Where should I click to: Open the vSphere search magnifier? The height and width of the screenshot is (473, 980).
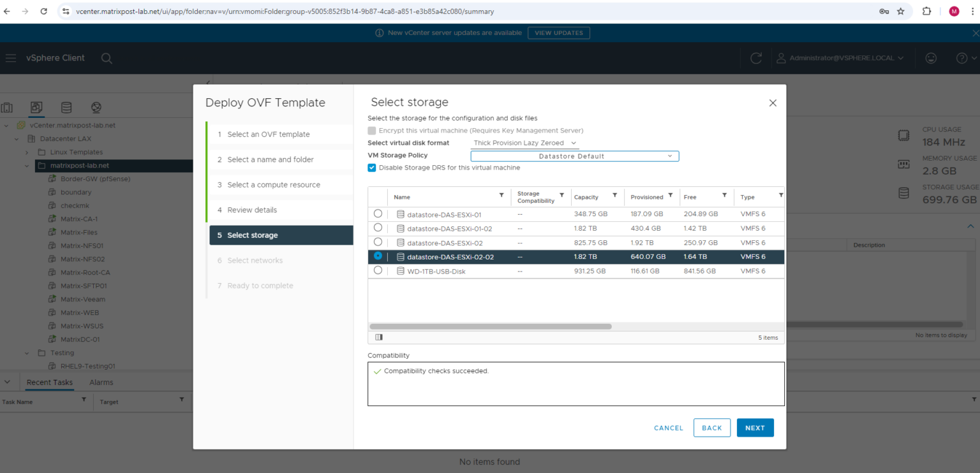coord(107,58)
